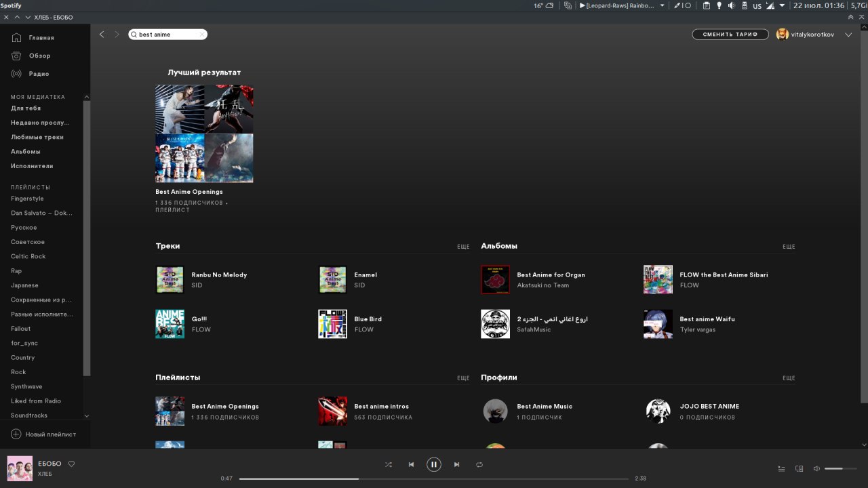Add ЕБОБО to liked tracks heart
This screenshot has height=488, width=868.
tap(71, 464)
